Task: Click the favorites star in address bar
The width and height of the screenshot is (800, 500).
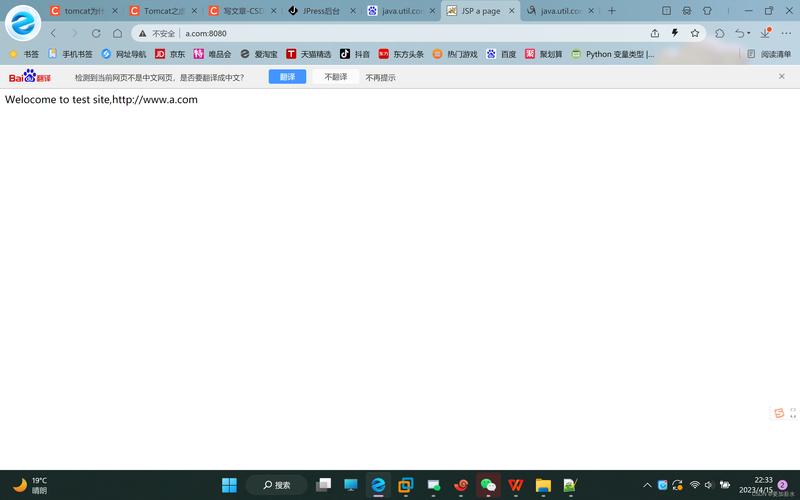Action: (695, 33)
